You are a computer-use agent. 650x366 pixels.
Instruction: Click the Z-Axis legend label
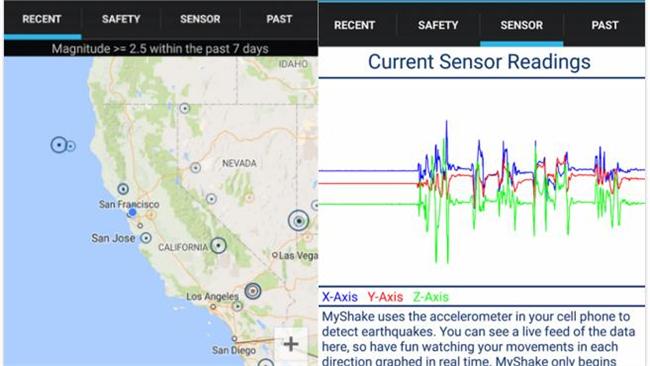coord(431,297)
